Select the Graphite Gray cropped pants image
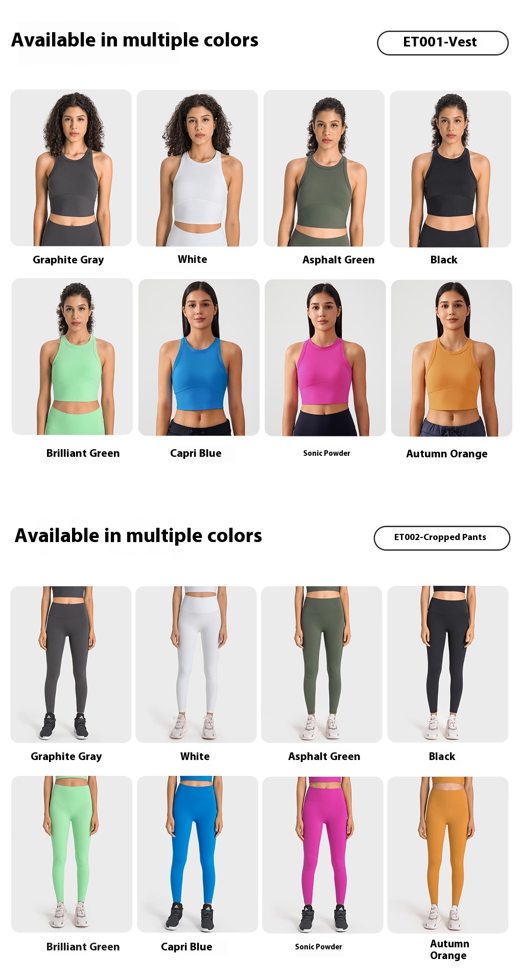The height and width of the screenshot is (980, 522). [71, 664]
